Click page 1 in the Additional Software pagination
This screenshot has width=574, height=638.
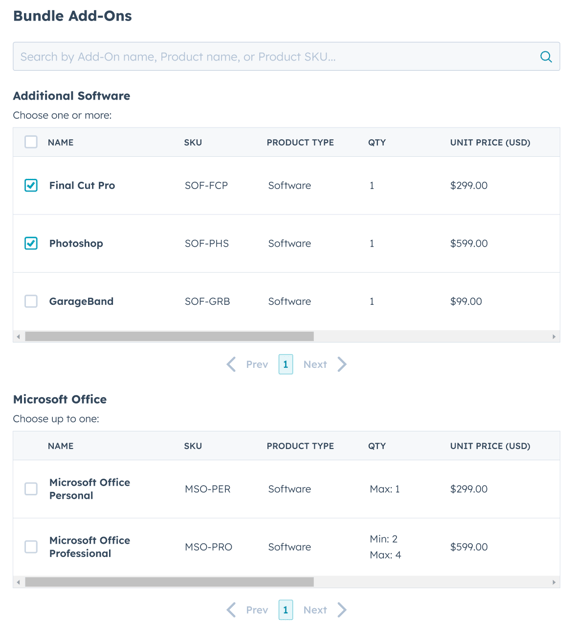(286, 364)
